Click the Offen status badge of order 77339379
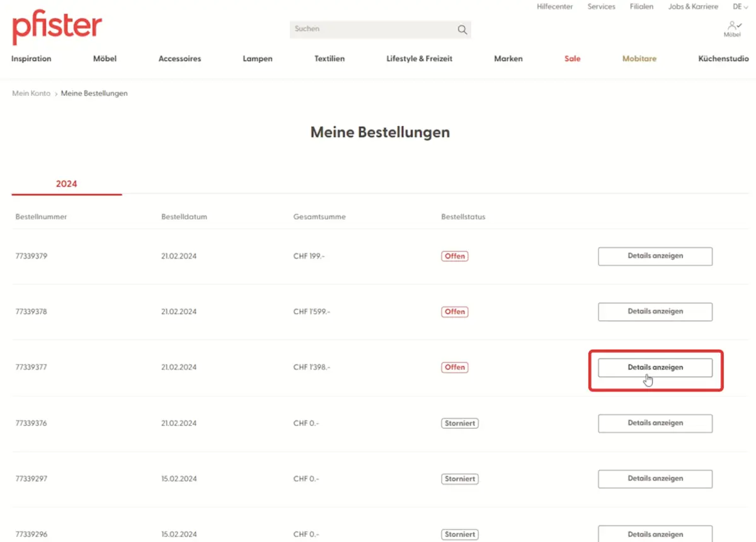This screenshot has width=756, height=542. [x=454, y=257]
